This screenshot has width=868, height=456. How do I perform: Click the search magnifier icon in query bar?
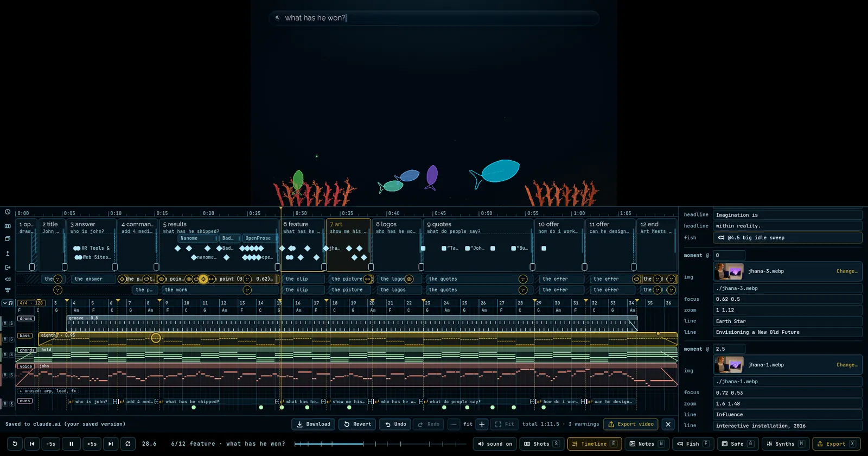(x=277, y=18)
